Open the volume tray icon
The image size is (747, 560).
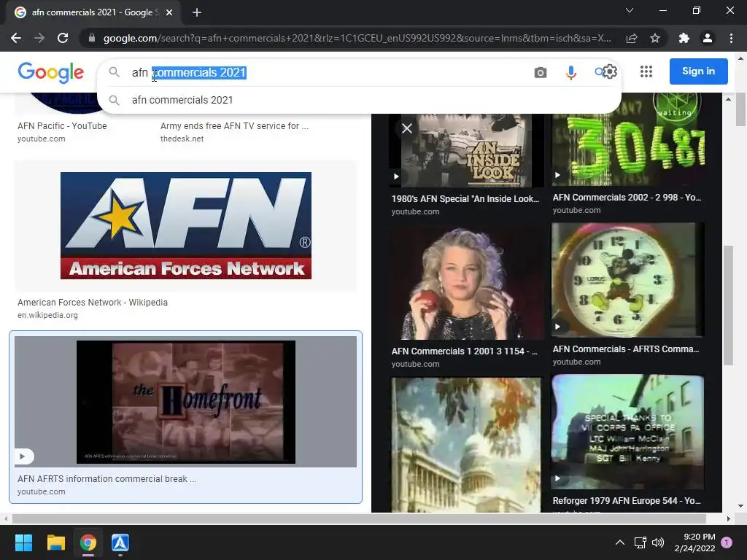658,542
